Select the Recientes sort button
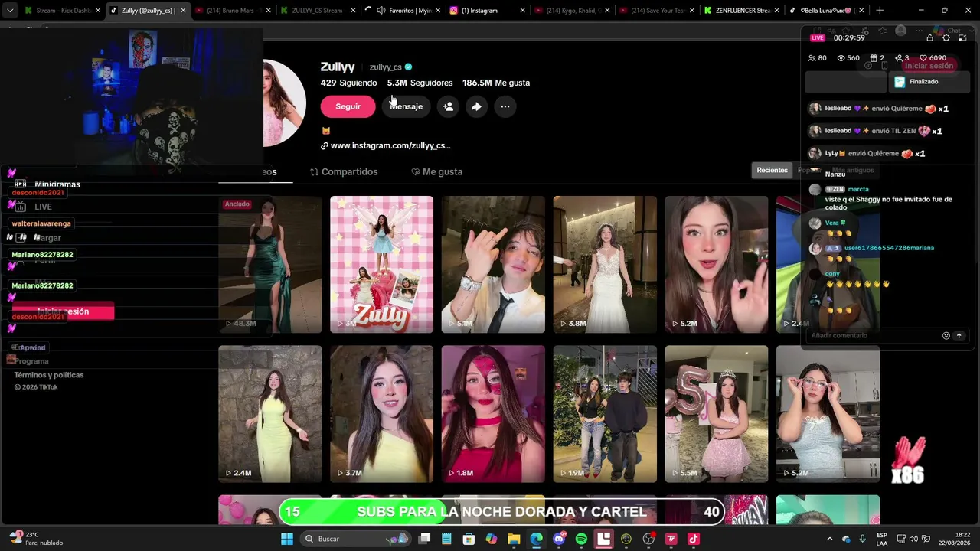 [772, 170]
